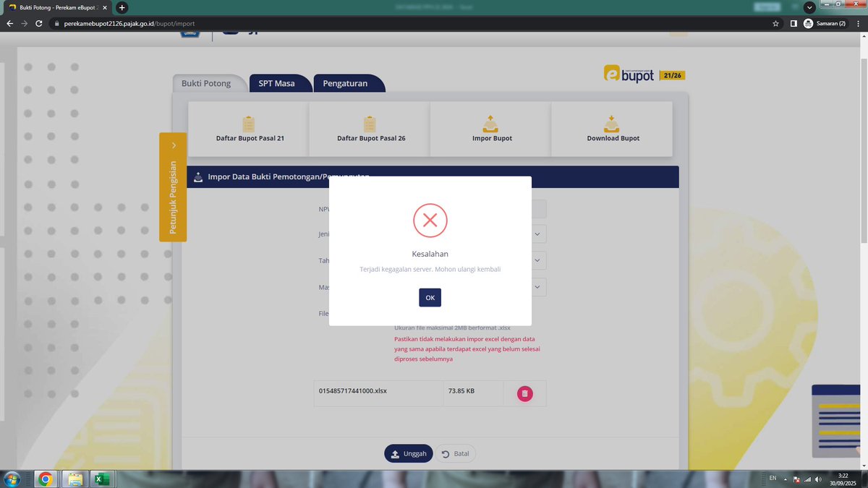Open the Chrome three-dot menu
Viewport: 868px width, 488px height.
click(858, 23)
